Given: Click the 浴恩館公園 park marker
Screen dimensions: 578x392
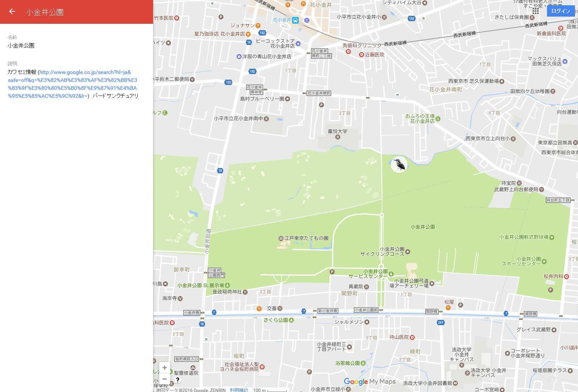Looking at the screenshot, I should (x=363, y=363).
